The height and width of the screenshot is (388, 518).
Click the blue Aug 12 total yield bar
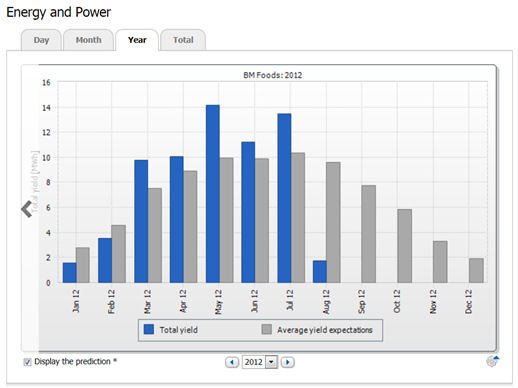(320, 272)
